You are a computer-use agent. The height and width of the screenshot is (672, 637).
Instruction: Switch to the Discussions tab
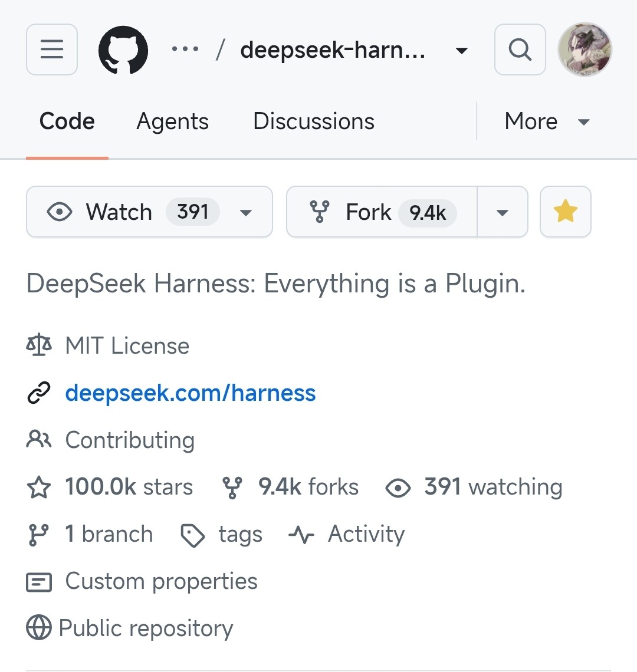pos(314,121)
